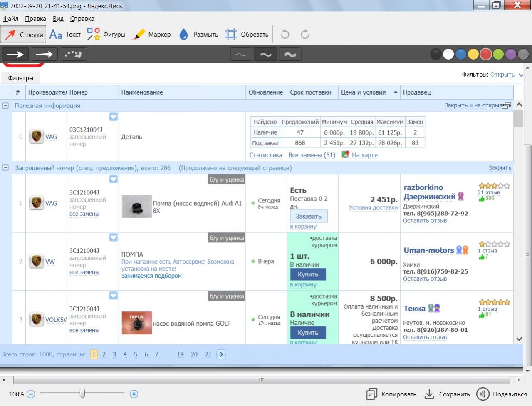
Task: Pick the yellow color swatch
Action: point(473,54)
